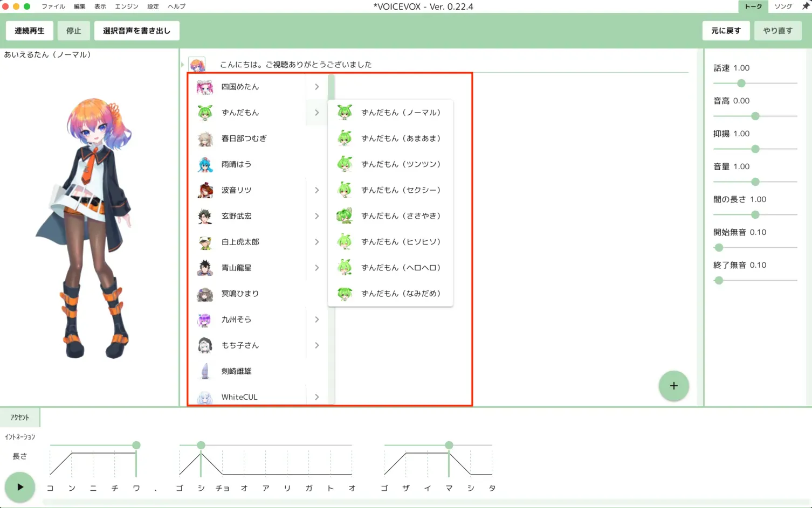812x508 pixels.
Task: Expand もち子さん style submenu arrow
Action: coord(317,345)
